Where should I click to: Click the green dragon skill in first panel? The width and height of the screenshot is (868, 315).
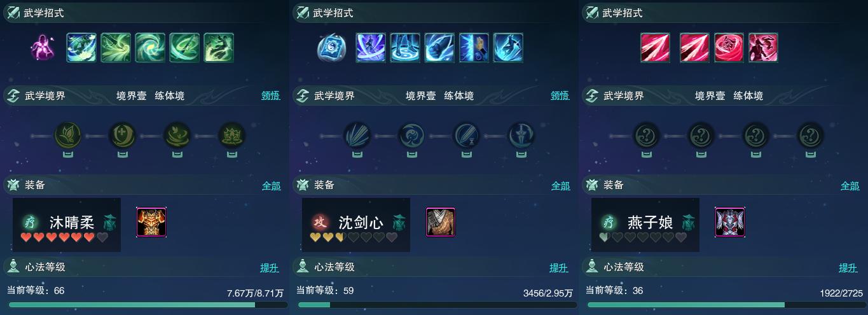click(x=219, y=48)
